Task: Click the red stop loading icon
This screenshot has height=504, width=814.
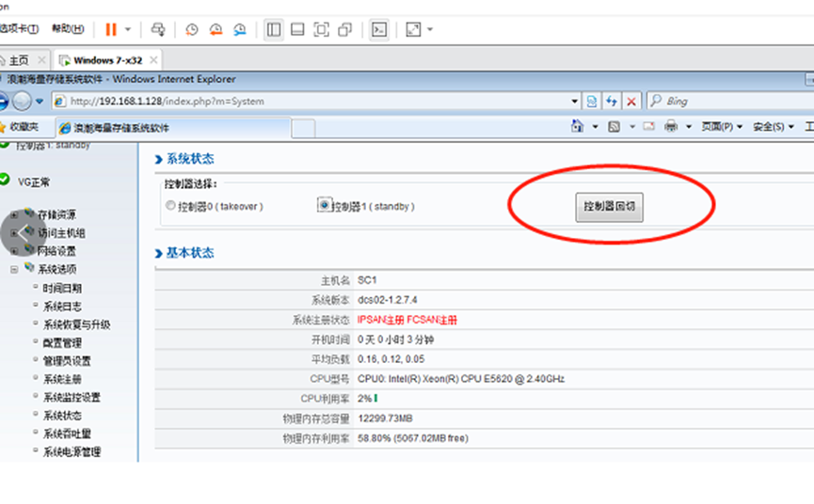Action: (x=631, y=101)
